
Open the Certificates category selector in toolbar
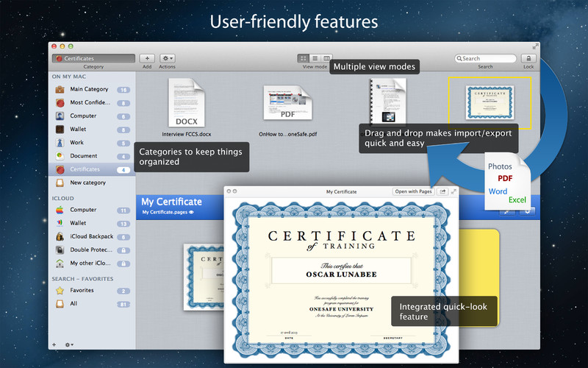click(x=93, y=58)
